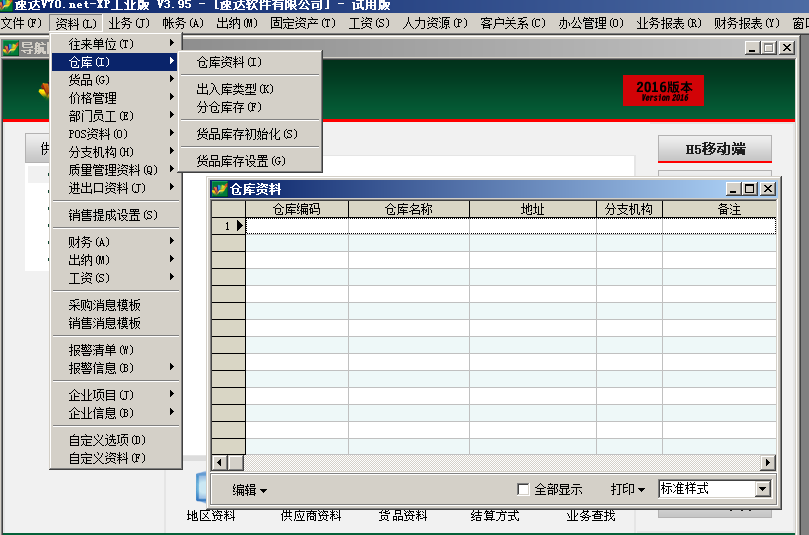Click the 仓库名称 column header
Viewport: 809px width, 535px height.
pos(409,209)
